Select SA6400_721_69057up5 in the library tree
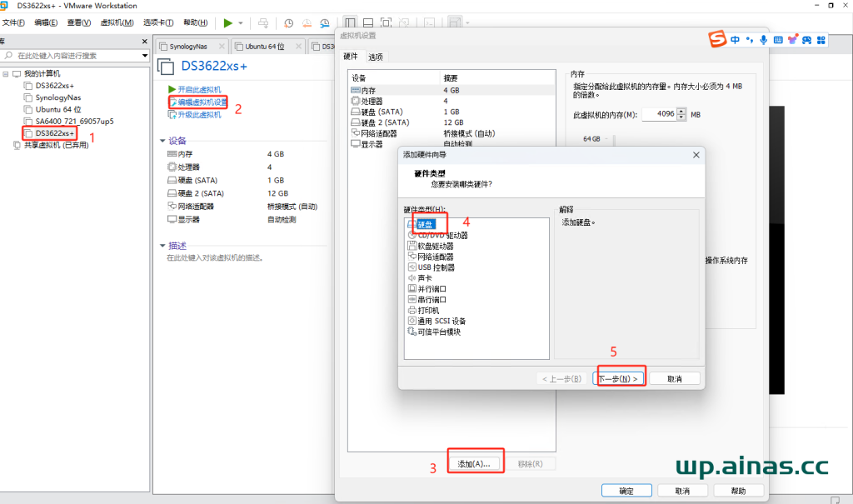853x504 pixels. point(68,122)
